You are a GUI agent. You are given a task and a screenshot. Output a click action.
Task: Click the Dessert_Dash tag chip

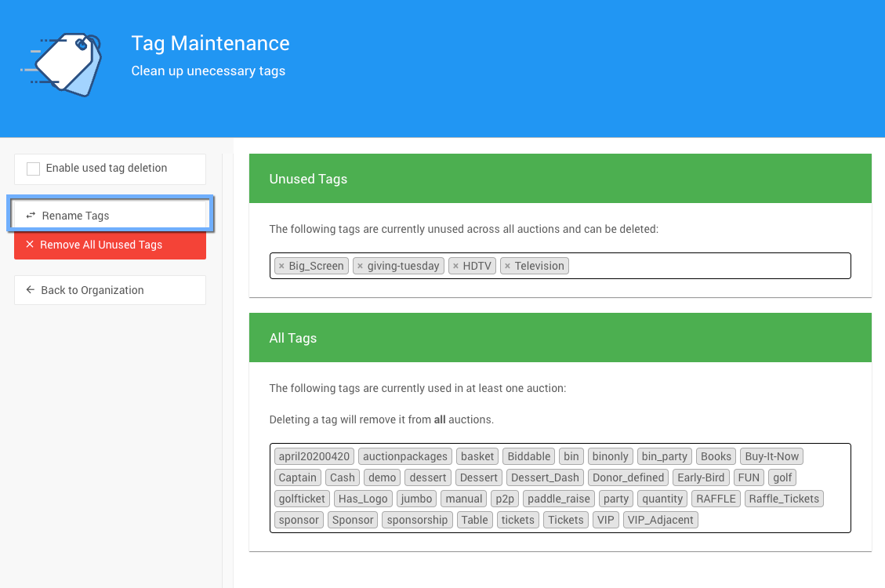[x=545, y=477]
